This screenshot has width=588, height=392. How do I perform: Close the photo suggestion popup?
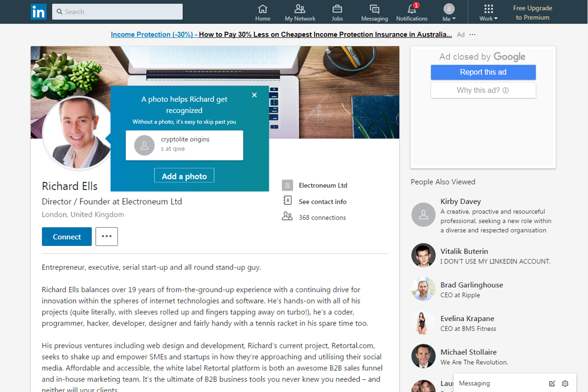pos(254,95)
